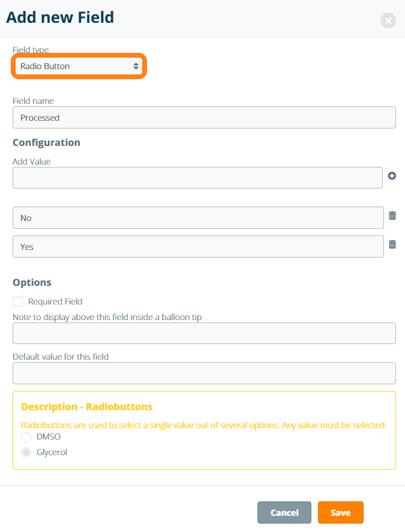405x532 pixels.
Task: Save the new field
Action: pos(340,513)
